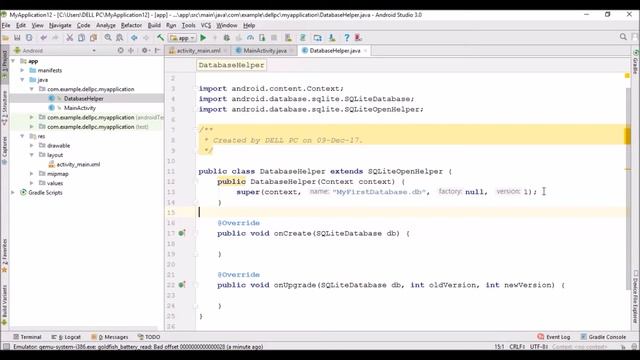Screen dimensions: 640x360
Task: Expand the Gradle Scripts node
Action: [13, 192]
